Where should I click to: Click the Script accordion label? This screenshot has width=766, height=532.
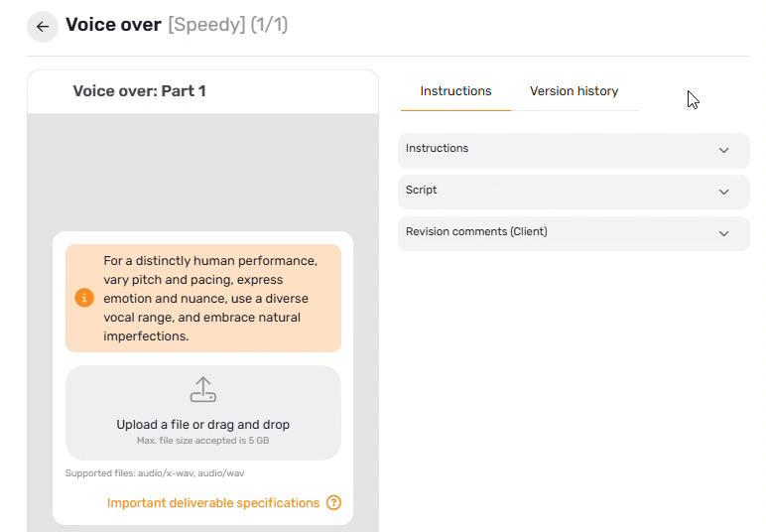pyautogui.click(x=421, y=191)
